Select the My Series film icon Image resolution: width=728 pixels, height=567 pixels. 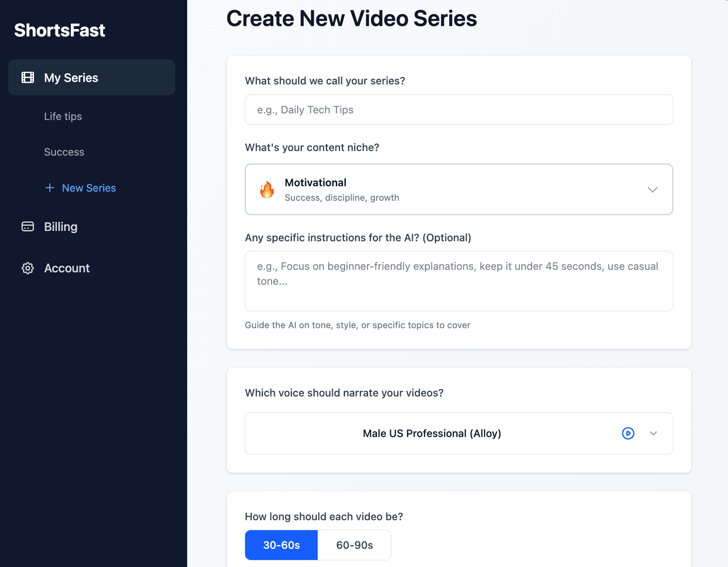coord(27,77)
